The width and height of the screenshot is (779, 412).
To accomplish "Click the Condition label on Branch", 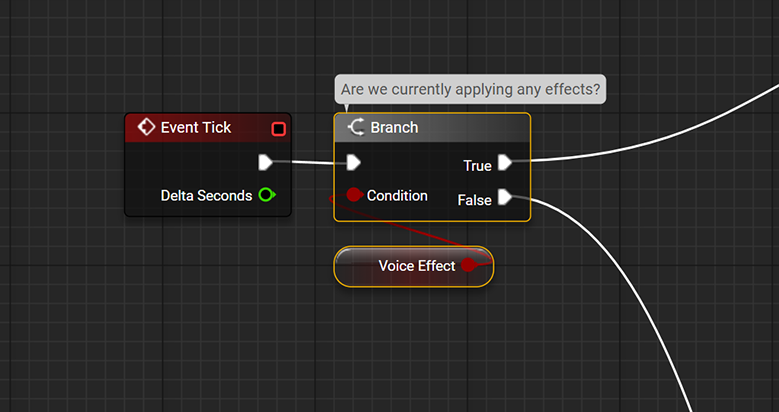I will [x=397, y=195].
